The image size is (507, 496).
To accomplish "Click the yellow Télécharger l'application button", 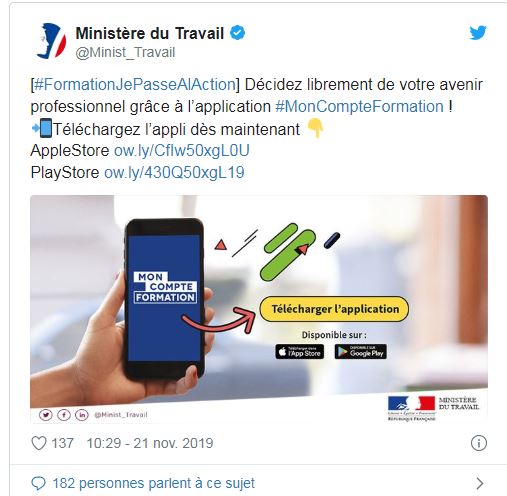I will [334, 309].
